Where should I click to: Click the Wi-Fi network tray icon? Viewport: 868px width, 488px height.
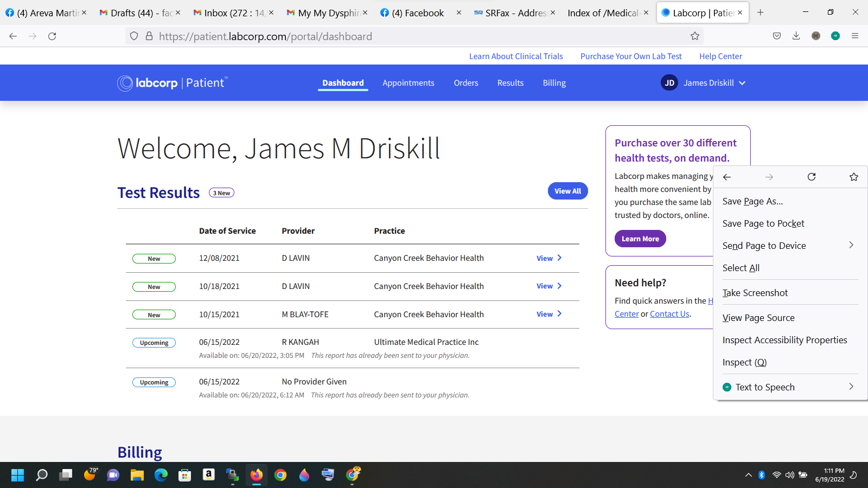[777, 475]
